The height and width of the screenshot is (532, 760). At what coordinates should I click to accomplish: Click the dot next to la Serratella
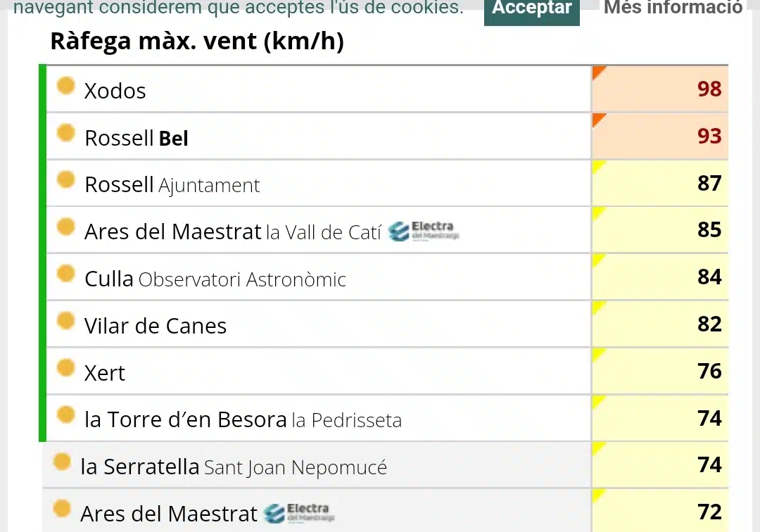click(x=62, y=461)
